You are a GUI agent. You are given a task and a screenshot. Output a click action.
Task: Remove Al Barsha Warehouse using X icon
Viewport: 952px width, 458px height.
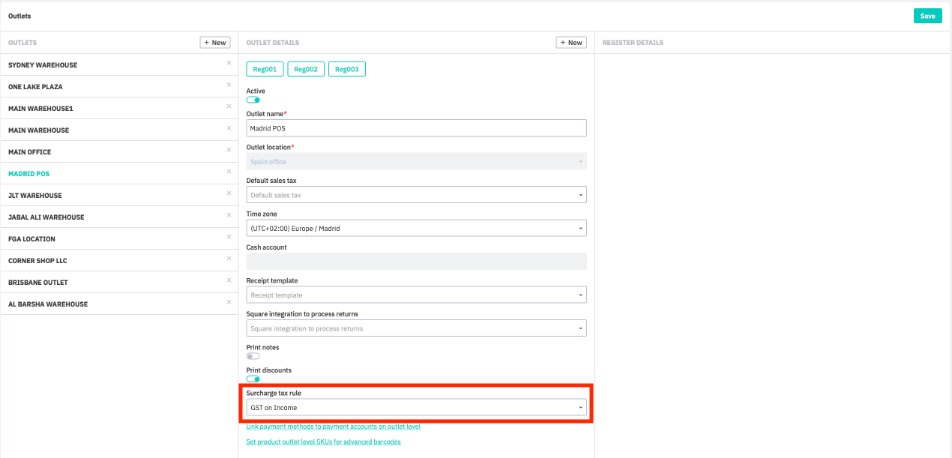point(228,302)
